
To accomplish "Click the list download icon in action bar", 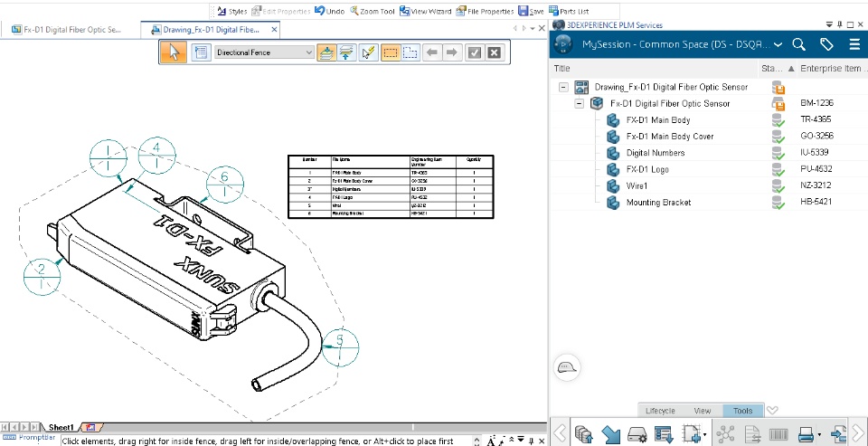I will click(663, 433).
